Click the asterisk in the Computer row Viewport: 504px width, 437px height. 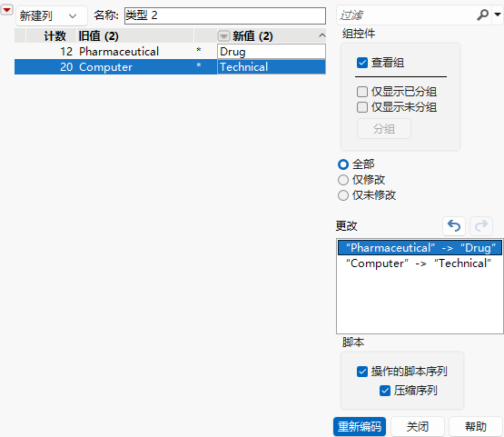[x=199, y=65]
